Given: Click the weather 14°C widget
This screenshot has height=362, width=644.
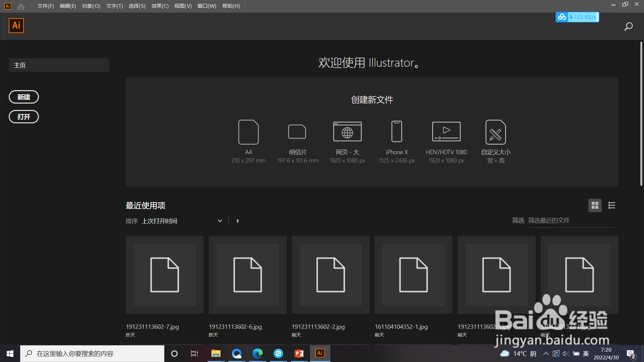Looking at the screenshot, I should click(x=518, y=354).
